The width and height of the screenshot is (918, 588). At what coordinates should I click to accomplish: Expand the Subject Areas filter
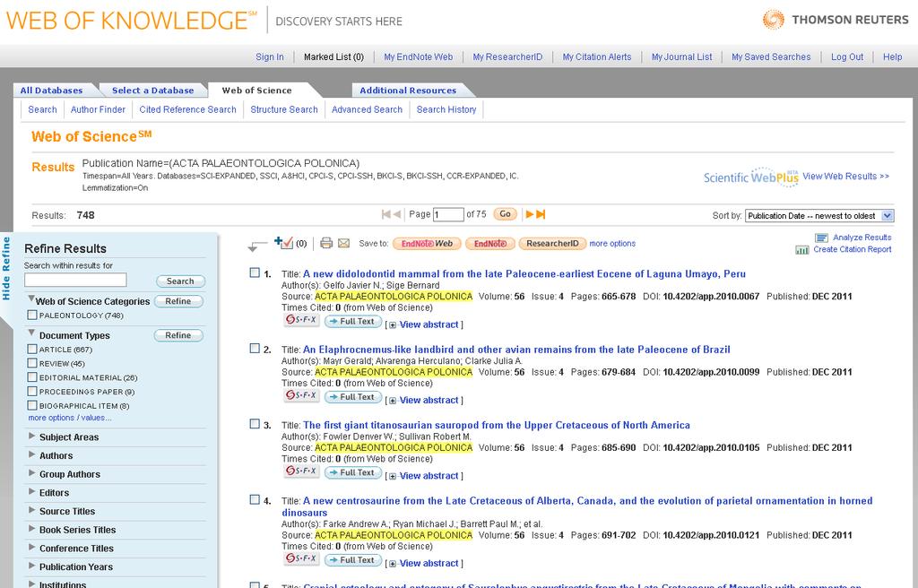pyautogui.click(x=31, y=436)
